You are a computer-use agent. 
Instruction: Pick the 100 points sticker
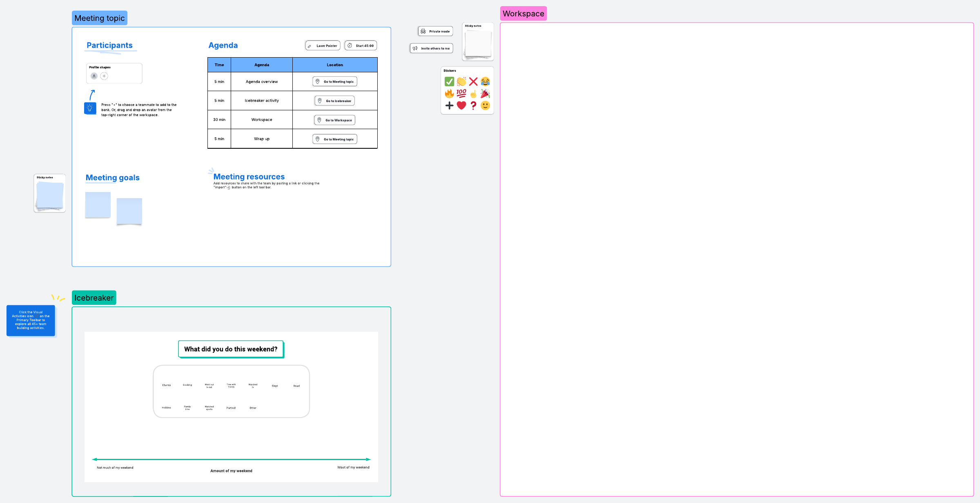pos(461,94)
